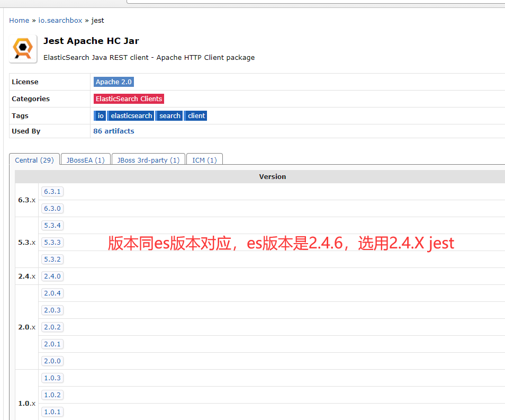Open version 2.0.1
This screenshot has width=505, height=420.
tap(52, 344)
